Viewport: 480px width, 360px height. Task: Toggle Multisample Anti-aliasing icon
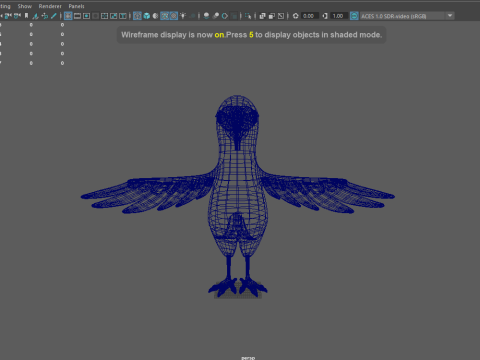(x=225, y=16)
